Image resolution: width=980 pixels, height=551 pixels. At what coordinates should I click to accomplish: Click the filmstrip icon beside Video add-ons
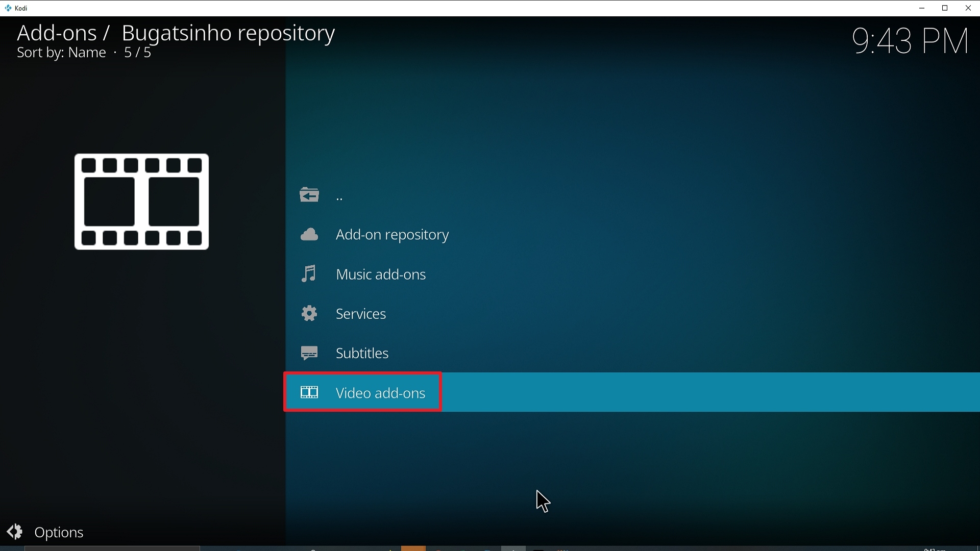tap(309, 392)
